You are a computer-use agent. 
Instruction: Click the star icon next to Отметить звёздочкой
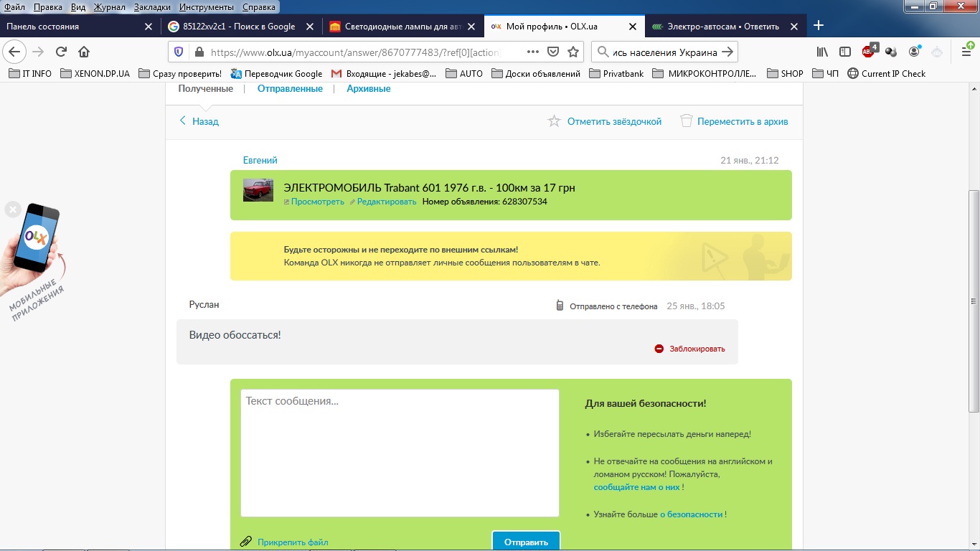(554, 121)
